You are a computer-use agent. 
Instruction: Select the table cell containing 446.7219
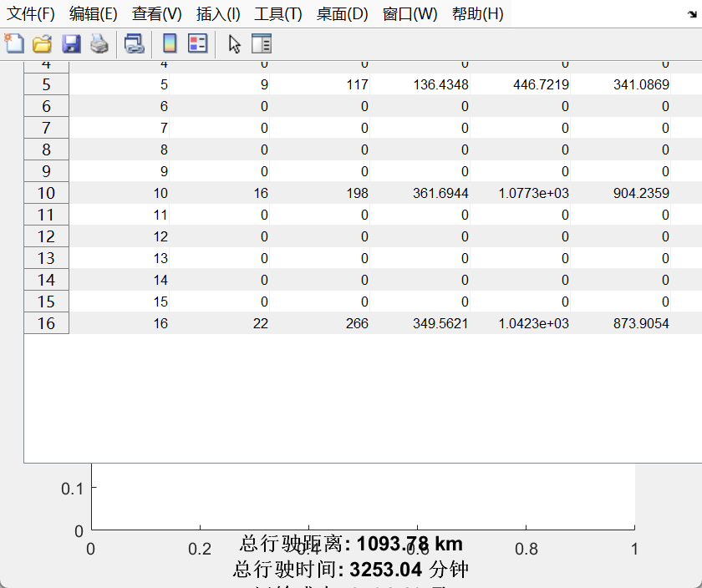(x=520, y=84)
